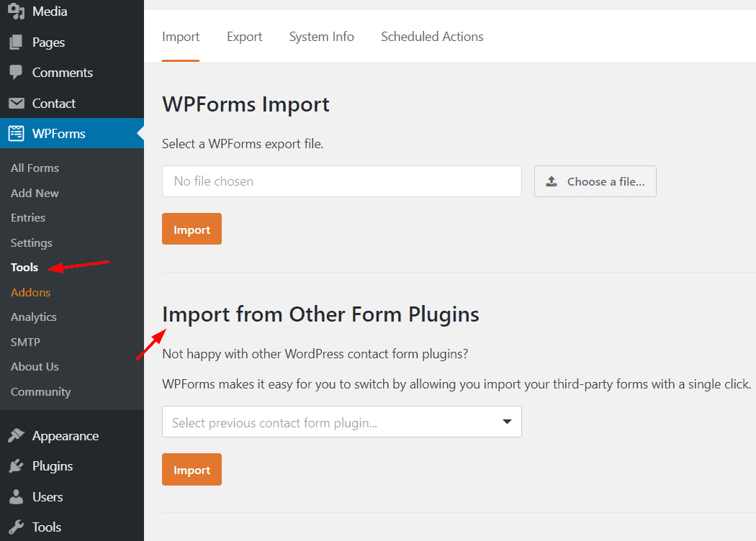This screenshot has width=756, height=541.
Task: Click the upload icon in Choose a file
Action: pos(552,181)
